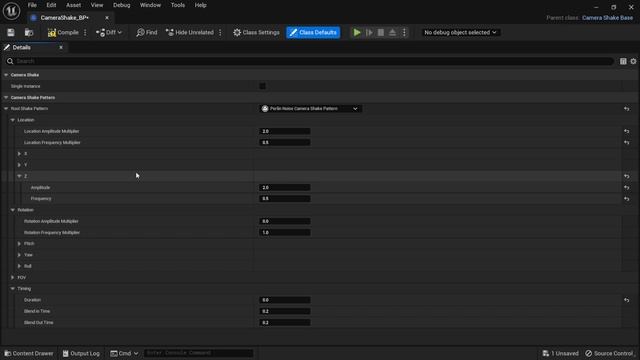Close the CameraShake_BP tab

click(107, 18)
